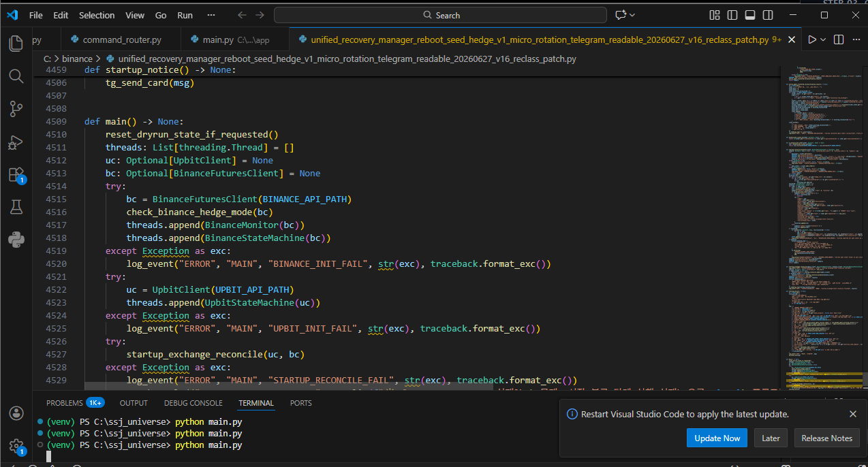868x467 pixels.
Task: Open the Accounts menu icon
Action: point(16,413)
